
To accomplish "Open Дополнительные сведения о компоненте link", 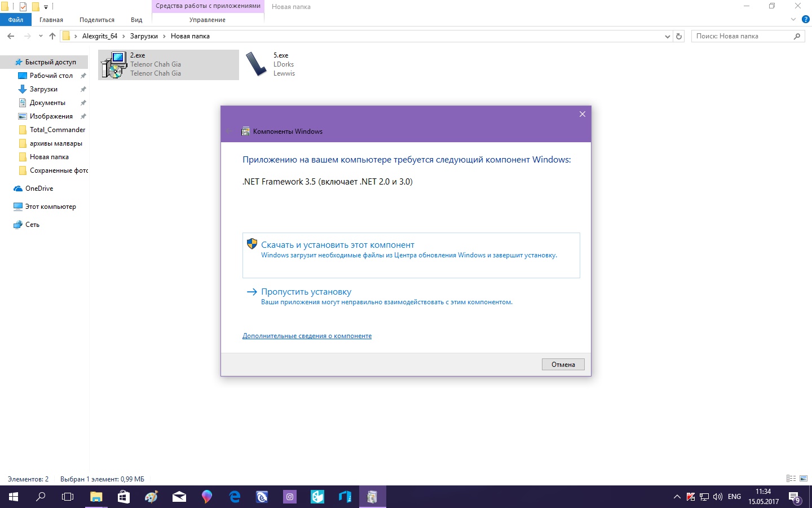I will click(x=307, y=336).
